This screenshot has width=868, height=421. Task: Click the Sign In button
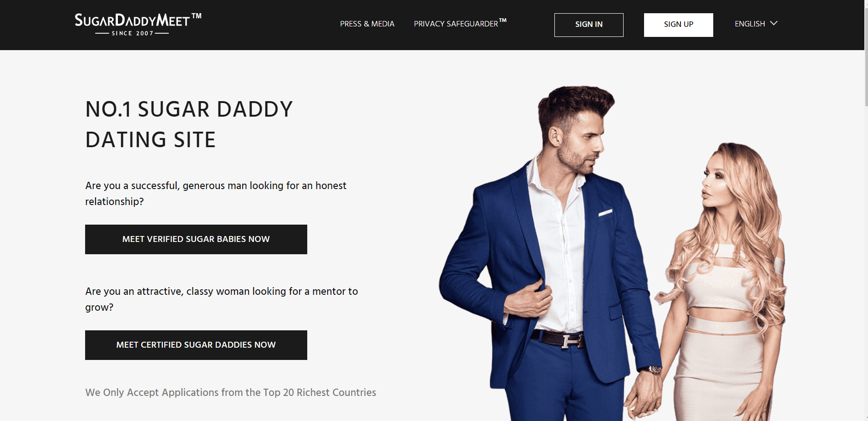coord(589,25)
